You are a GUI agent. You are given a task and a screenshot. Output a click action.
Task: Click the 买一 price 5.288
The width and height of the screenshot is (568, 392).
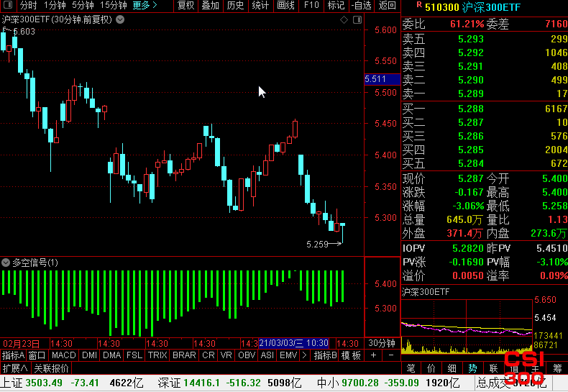coord(470,109)
